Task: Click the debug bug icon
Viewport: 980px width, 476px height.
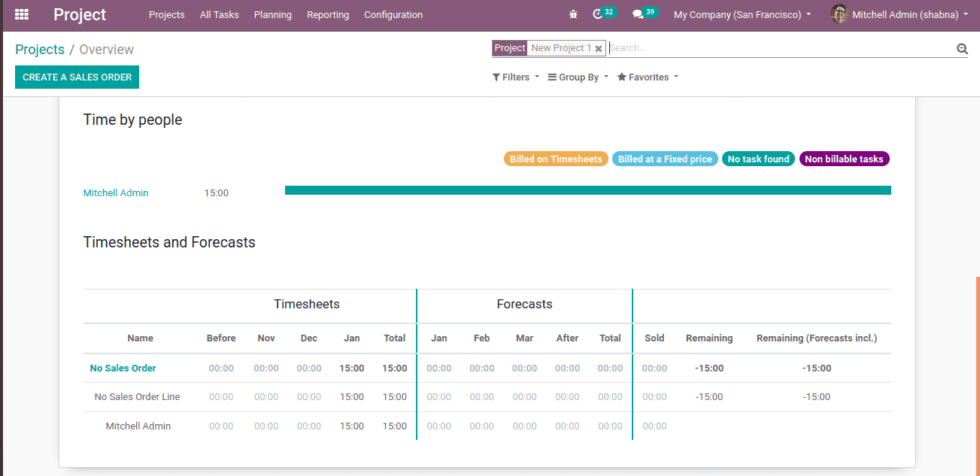Action: [x=574, y=14]
